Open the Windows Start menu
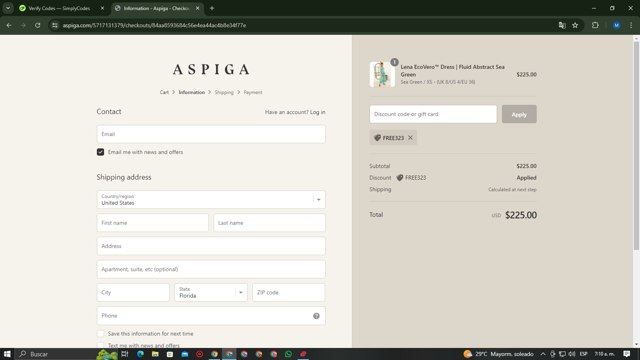The height and width of the screenshot is (360, 640). [x=7, y=354]
